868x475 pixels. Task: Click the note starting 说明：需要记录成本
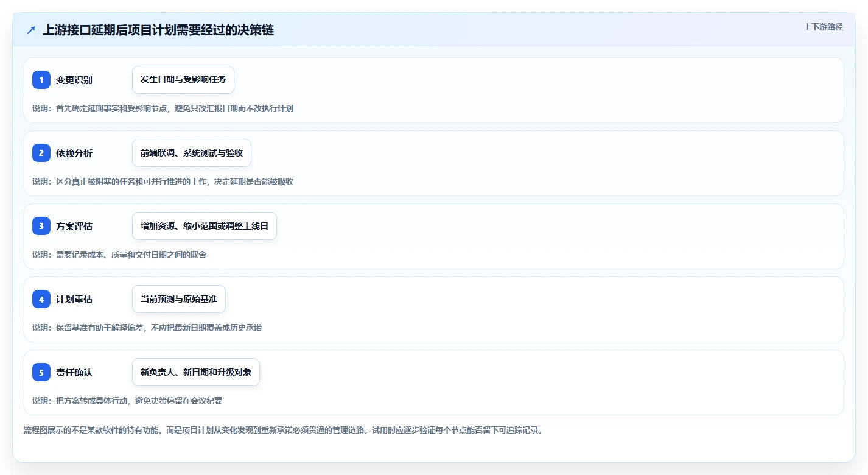pyautogui.click(x=119, y=255)
